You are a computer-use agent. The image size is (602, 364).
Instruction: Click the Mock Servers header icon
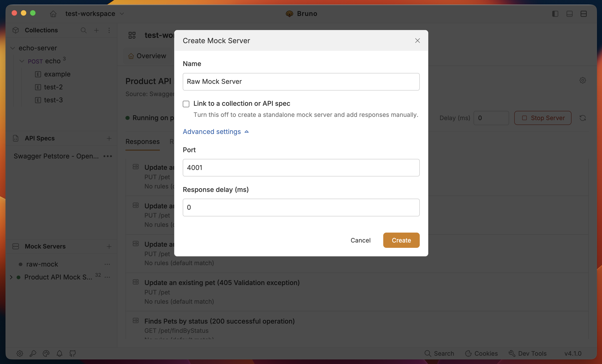pyautogui.click(x=16, y=246)
